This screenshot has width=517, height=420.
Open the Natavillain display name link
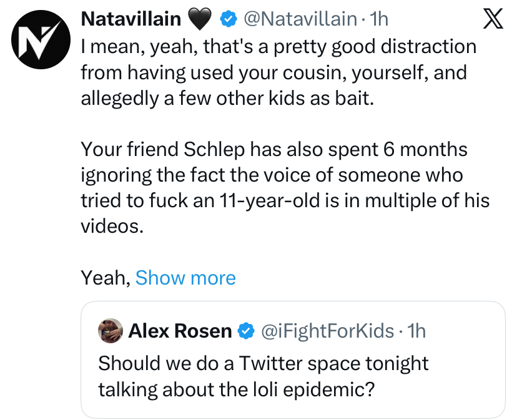pos(131,19)
